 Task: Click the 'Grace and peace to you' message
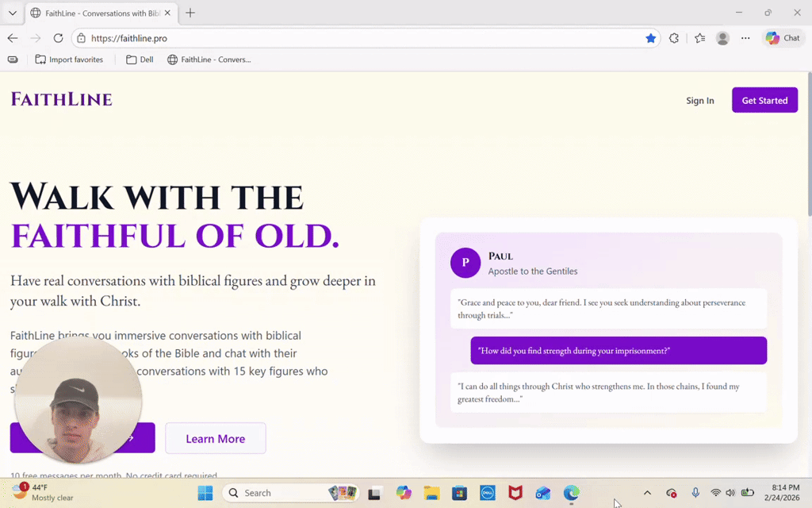608,309
